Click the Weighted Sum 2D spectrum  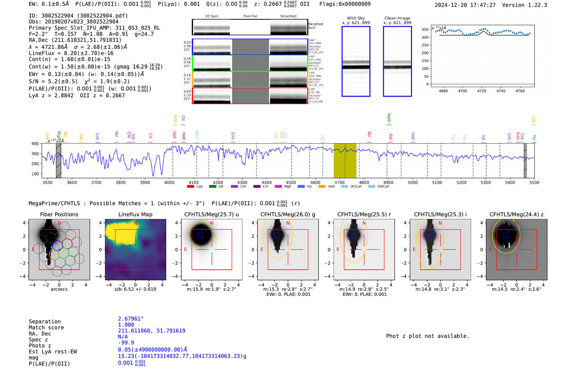(x=250, y=27)
